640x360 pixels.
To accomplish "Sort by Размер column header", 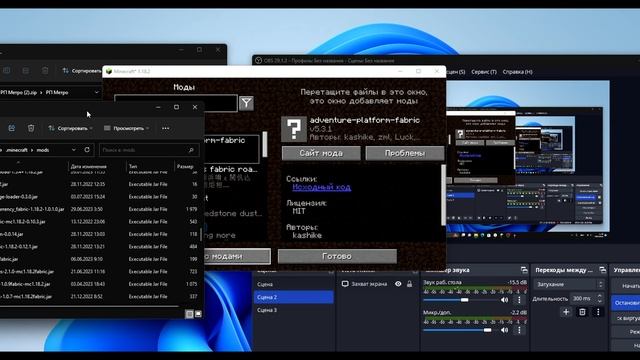I will 186,166.
